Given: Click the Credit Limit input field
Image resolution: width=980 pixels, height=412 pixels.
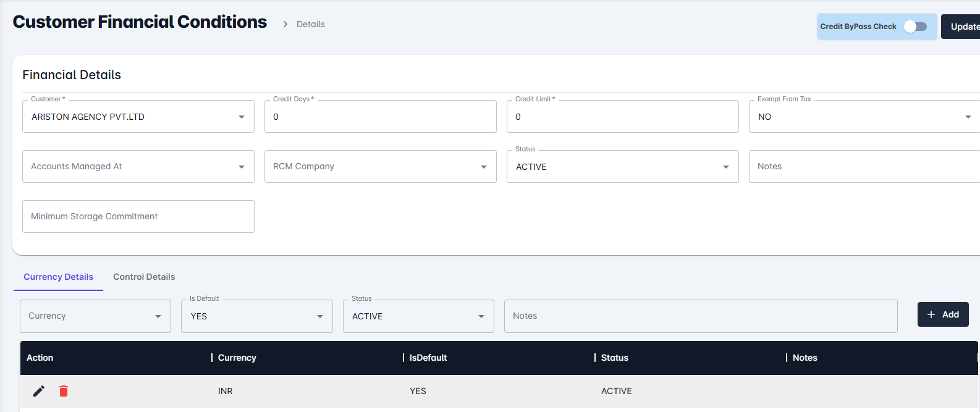Looking at the screenshot, I should coord(622,117).
